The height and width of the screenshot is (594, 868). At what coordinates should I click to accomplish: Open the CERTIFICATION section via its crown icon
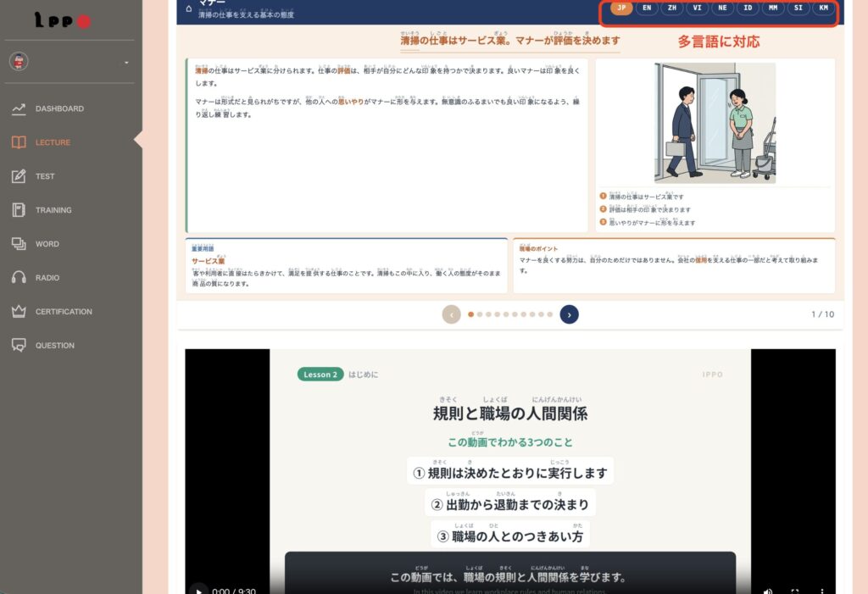(x=19, y=311)
